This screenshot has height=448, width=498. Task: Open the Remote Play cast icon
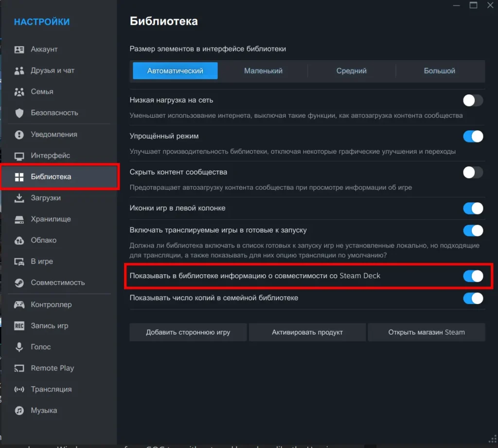(x=19, y=368)
